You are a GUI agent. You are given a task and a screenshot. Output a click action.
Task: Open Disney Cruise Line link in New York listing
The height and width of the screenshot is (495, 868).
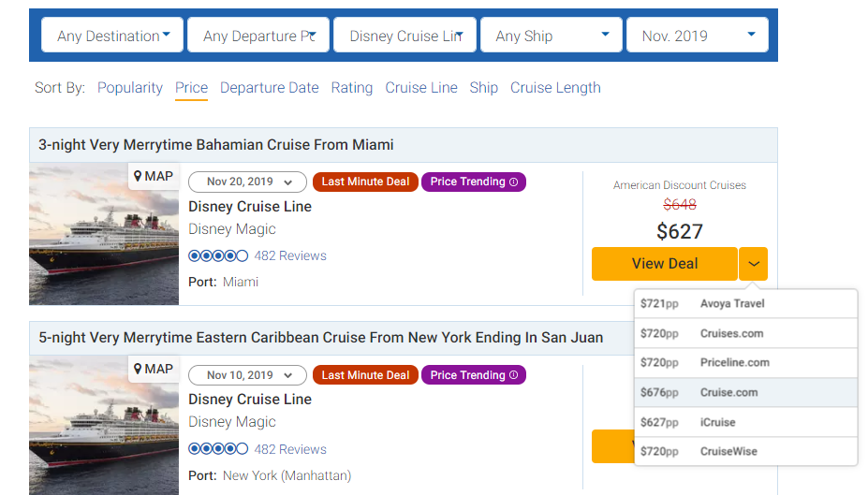click(250, 400)
